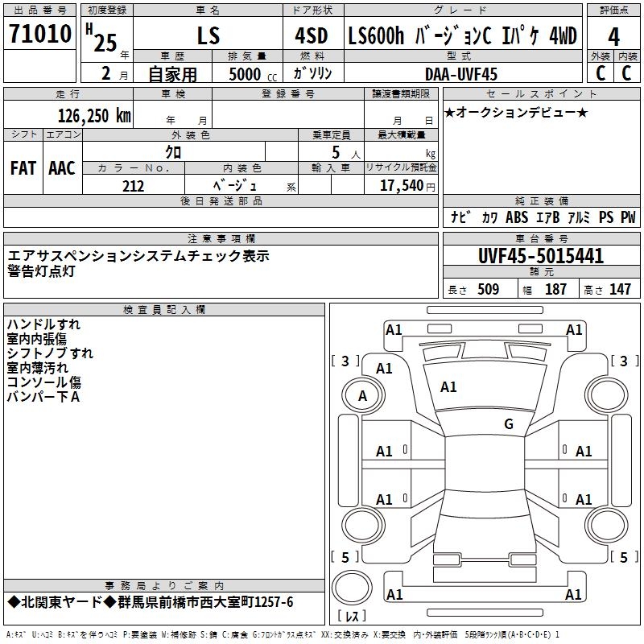Click the カワ equipment entry
Screen dimensions: 644x644
coord(489,217)
